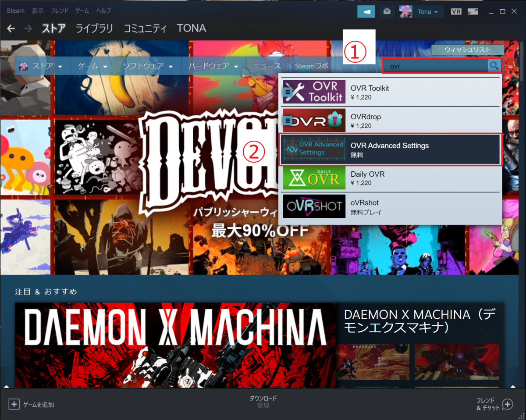This screenshot has width=526, height=420.
Task: Click the forward navigation arrow
Action: click(28, 28)
